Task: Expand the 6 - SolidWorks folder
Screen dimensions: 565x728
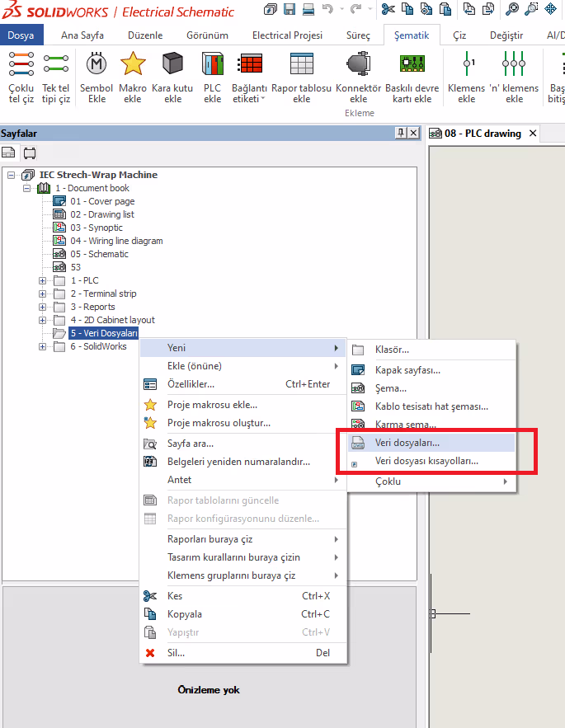Action: tap(42, 347)
